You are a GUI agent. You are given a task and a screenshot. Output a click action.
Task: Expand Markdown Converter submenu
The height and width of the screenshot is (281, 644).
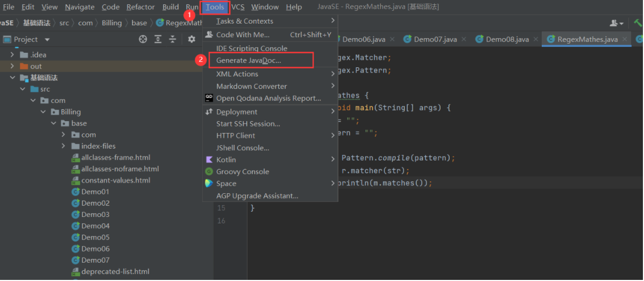[x=270, y=86]
